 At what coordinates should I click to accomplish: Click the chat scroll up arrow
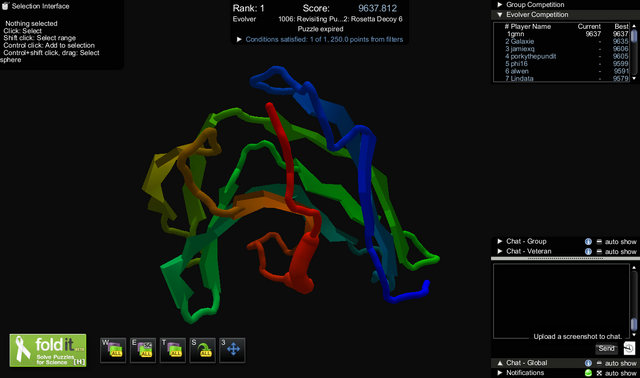click(x=634, y=267)
